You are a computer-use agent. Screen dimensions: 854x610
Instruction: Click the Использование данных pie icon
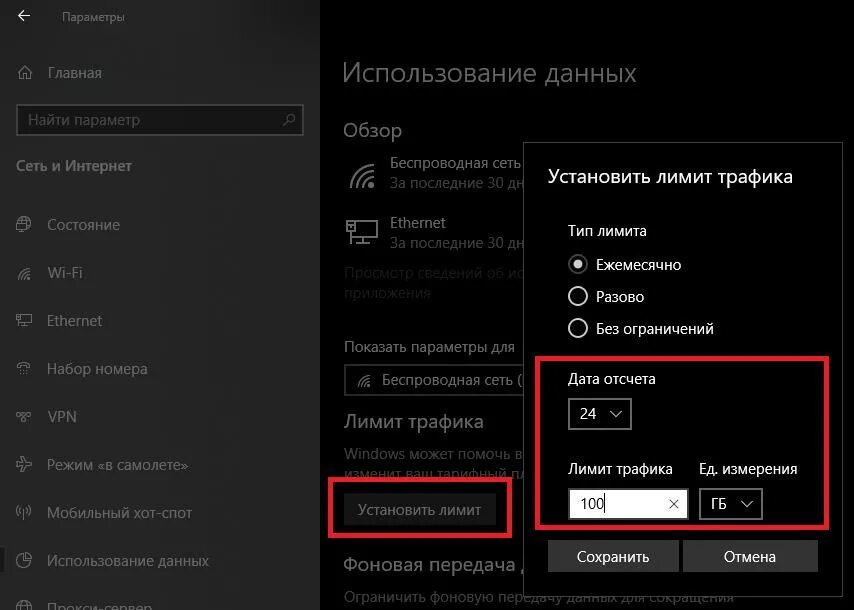pyautogui.click(x=24, y=560)
